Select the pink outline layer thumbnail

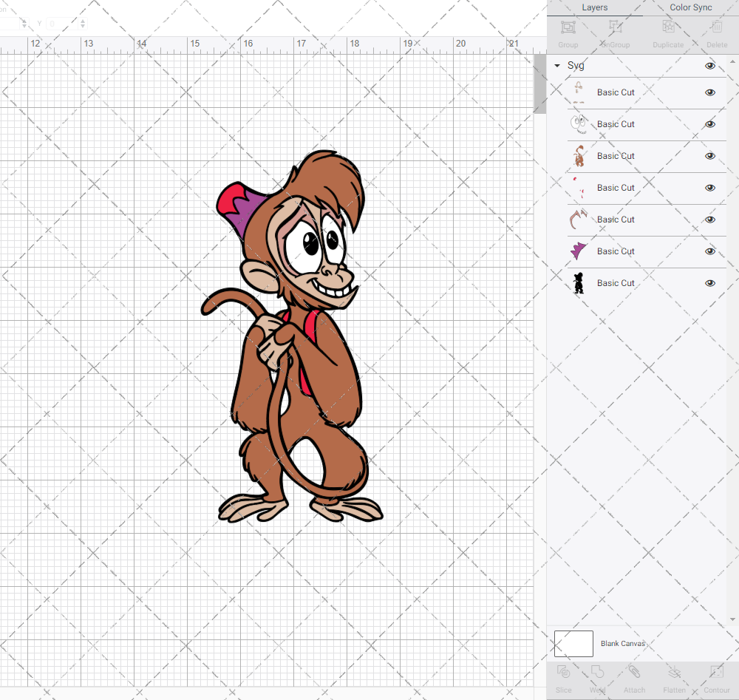coord(579,220)
